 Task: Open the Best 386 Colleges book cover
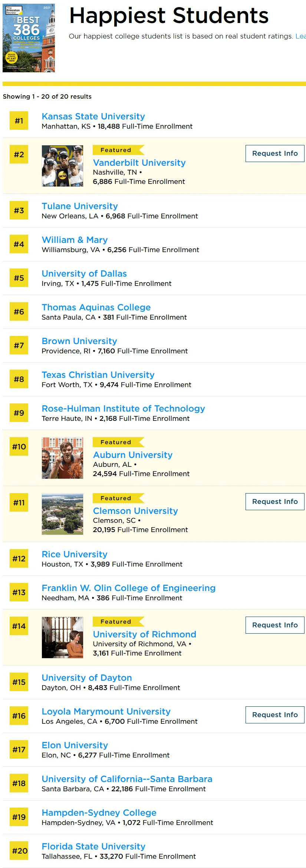click(x=29, y=38)
